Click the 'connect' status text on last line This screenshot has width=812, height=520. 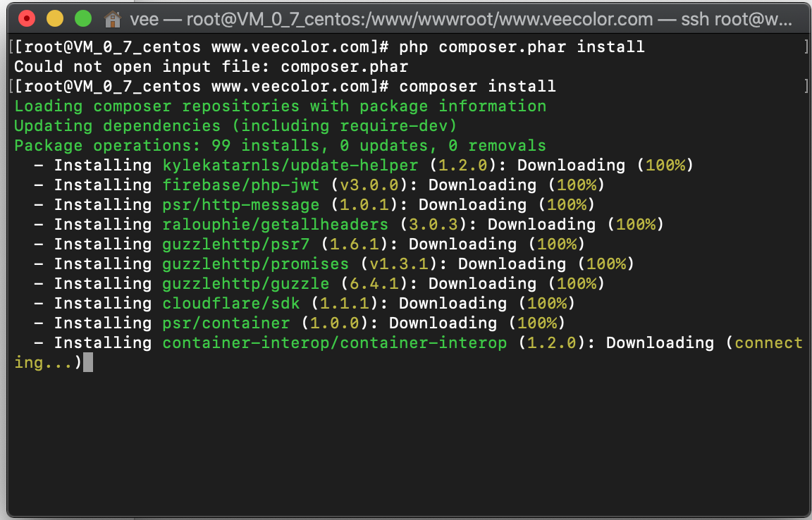pos(768,342)
